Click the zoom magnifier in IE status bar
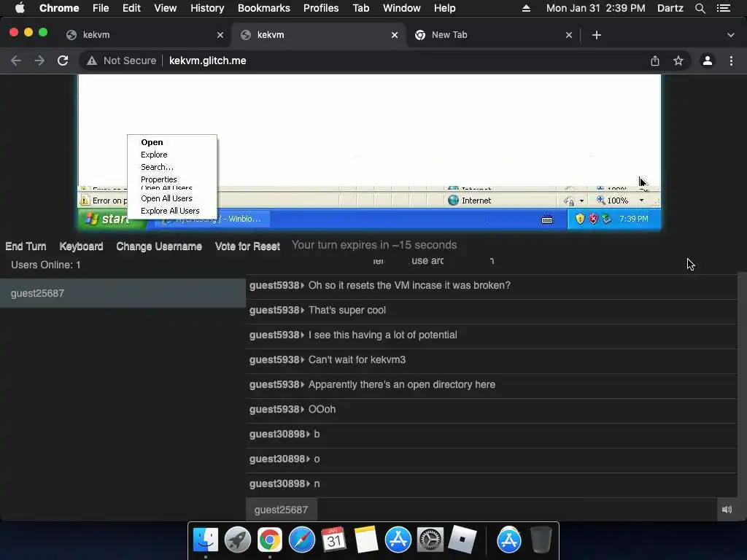This screenshot has height=560, width=747. click(601, 200)
